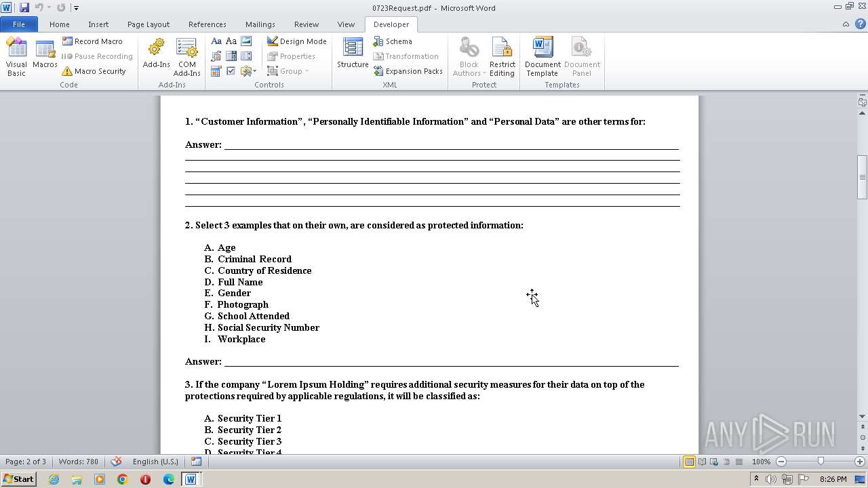
Task: Go to next page button
Action: (x=862, y=447)
